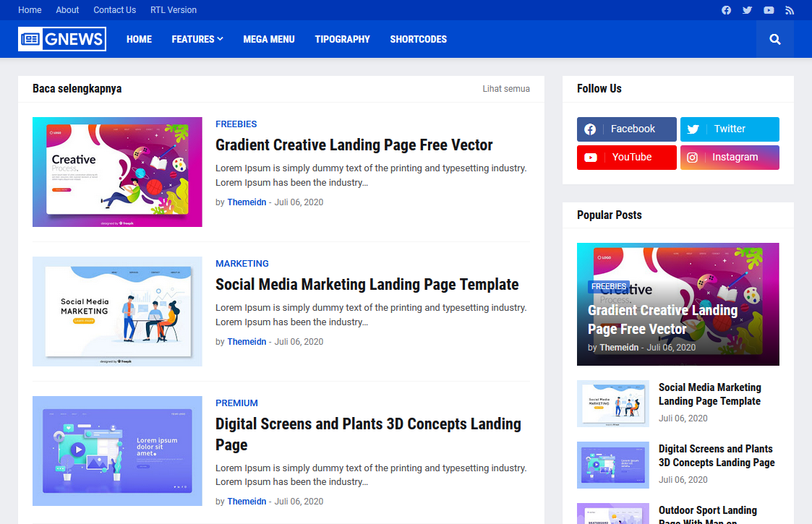Open popular post Outdoor Sport Landing title
Screen dimensions: 812x524
click(x=707, y=514)
